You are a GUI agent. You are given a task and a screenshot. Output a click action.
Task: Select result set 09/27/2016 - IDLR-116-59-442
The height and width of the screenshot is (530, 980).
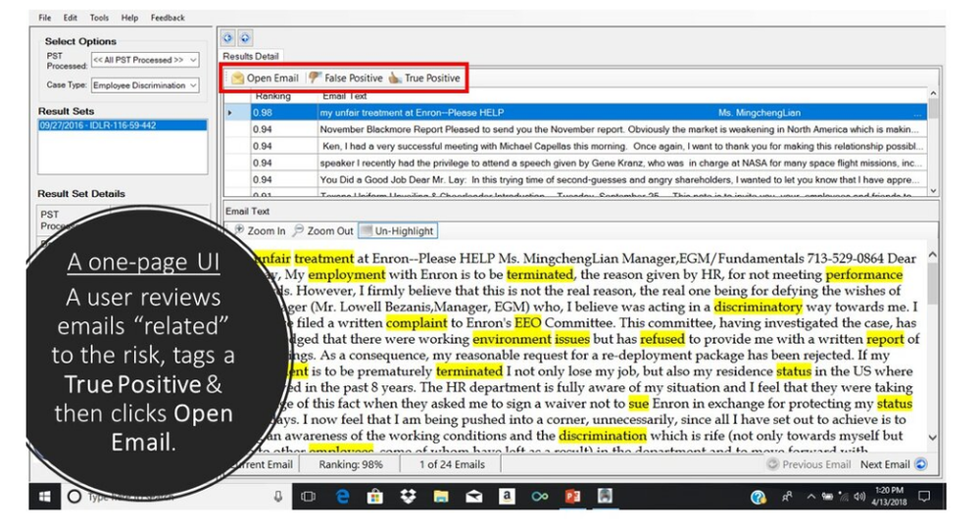(122, 125)
